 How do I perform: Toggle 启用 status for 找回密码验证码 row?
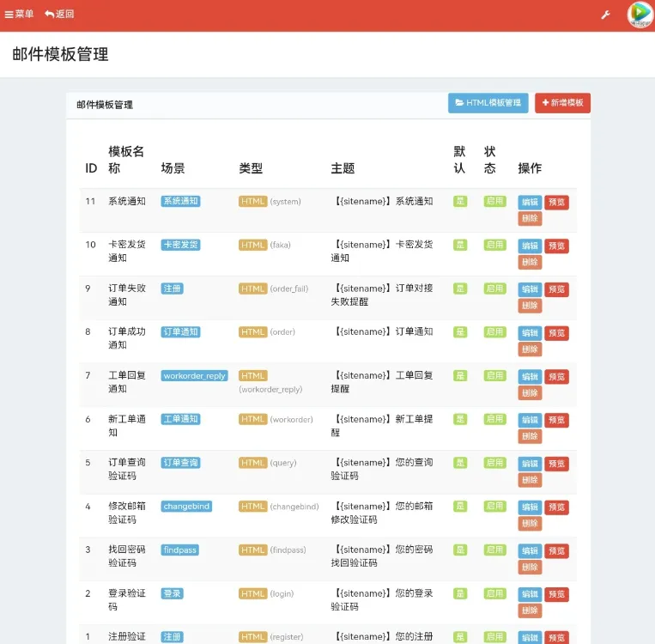pyautogui.click(x=495, y=550)
